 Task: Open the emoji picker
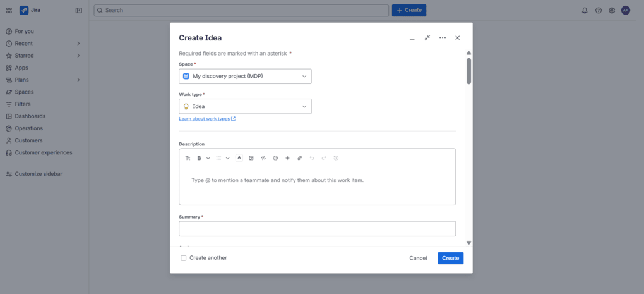click(275, 158)
